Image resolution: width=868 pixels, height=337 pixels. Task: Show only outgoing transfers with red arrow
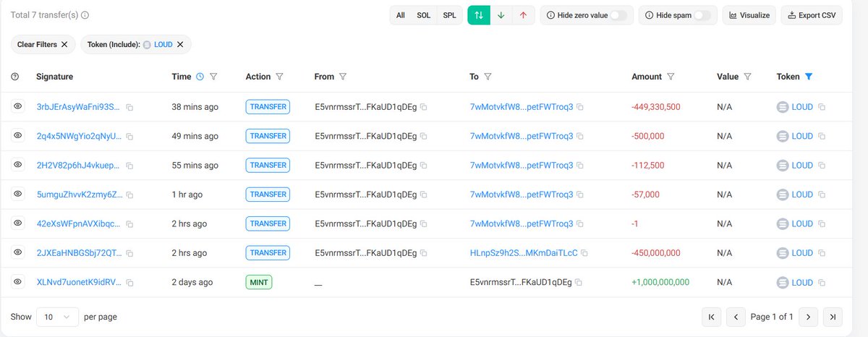(x=523, y=15)
